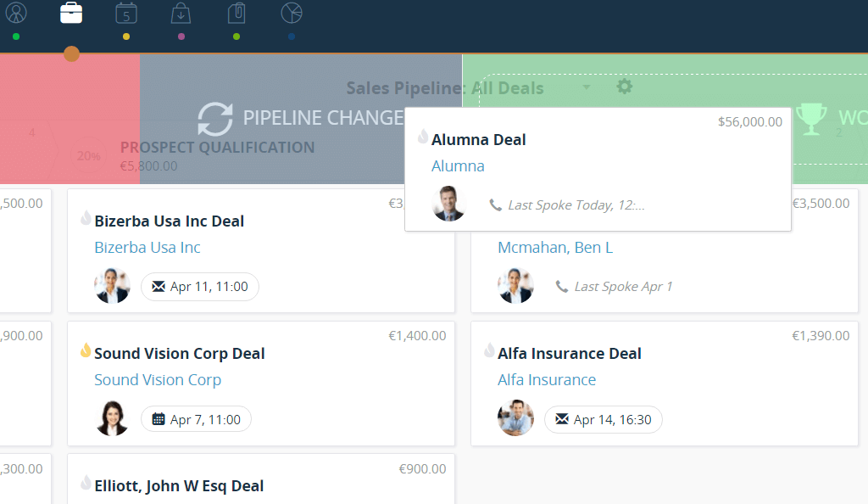This screenshot has height=504, width=868.
Task: Open the Contacts person icon in top bar
Action: pos(16,14)
